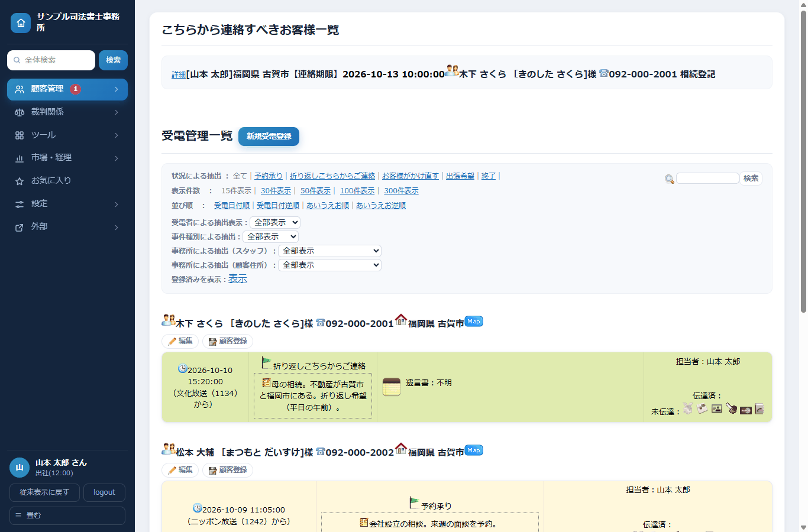This screenshot has height=532, width=808.
Task: Click the clock icon beside 2026-10-10 timestamp
Action: click(x=183, y=368)
